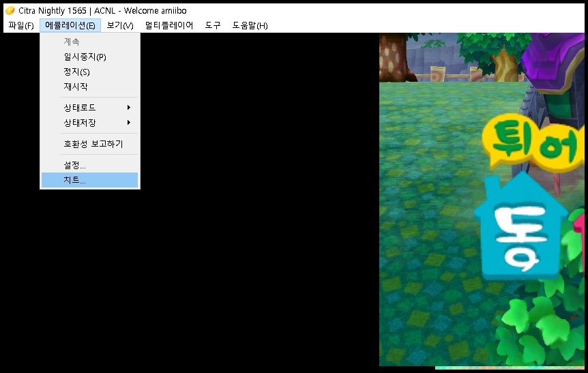588x373 pixels.
Task: Click the Citra lemon icon in title bar
Action: [x=10, y=10]
